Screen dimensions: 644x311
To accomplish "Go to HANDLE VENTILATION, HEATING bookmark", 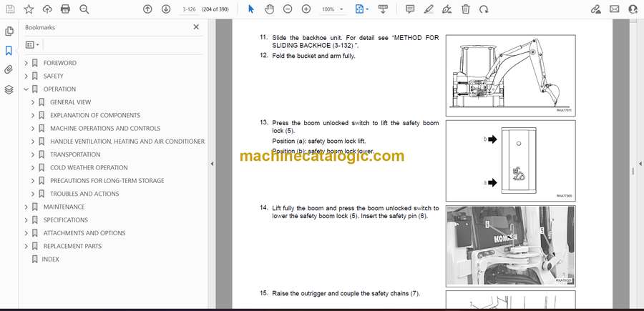I will tap(127, 142).
